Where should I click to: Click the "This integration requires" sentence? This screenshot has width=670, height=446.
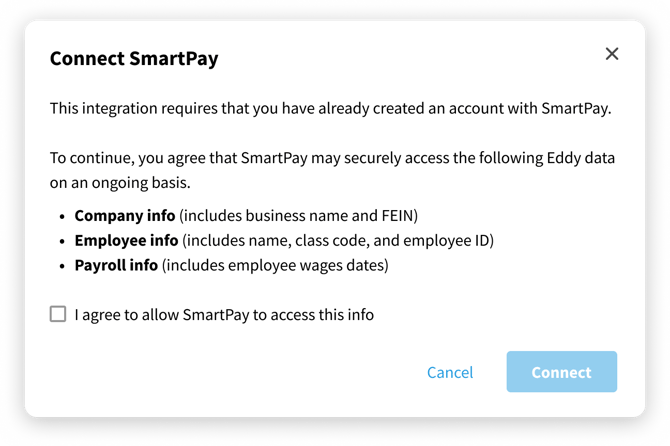click(x=330, y=107)
